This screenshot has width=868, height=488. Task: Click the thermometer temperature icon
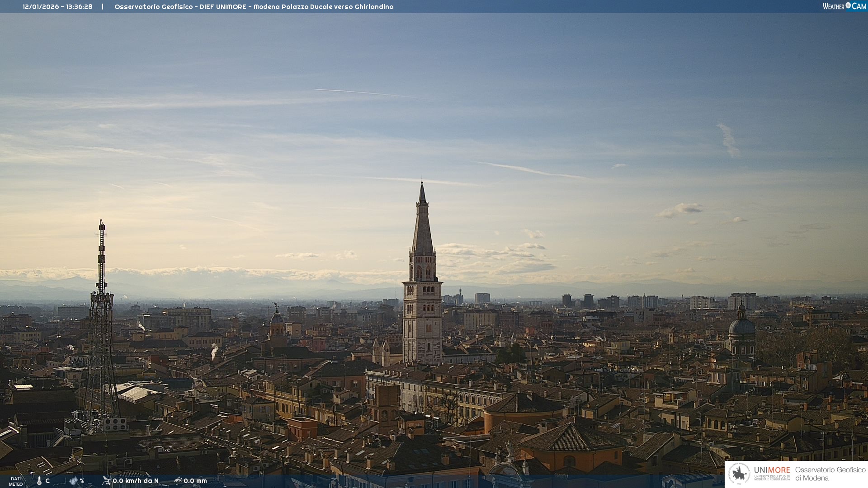pos(39,481)
